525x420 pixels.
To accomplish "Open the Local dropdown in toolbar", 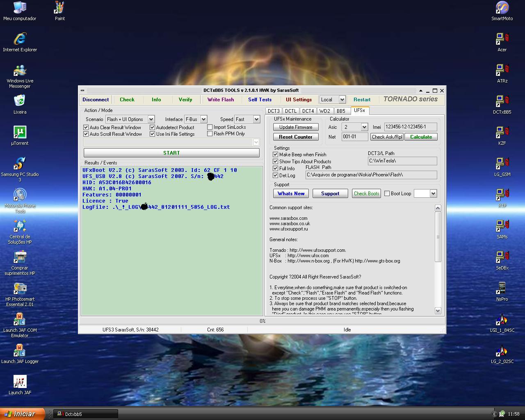I will click(x=342, y=100).
